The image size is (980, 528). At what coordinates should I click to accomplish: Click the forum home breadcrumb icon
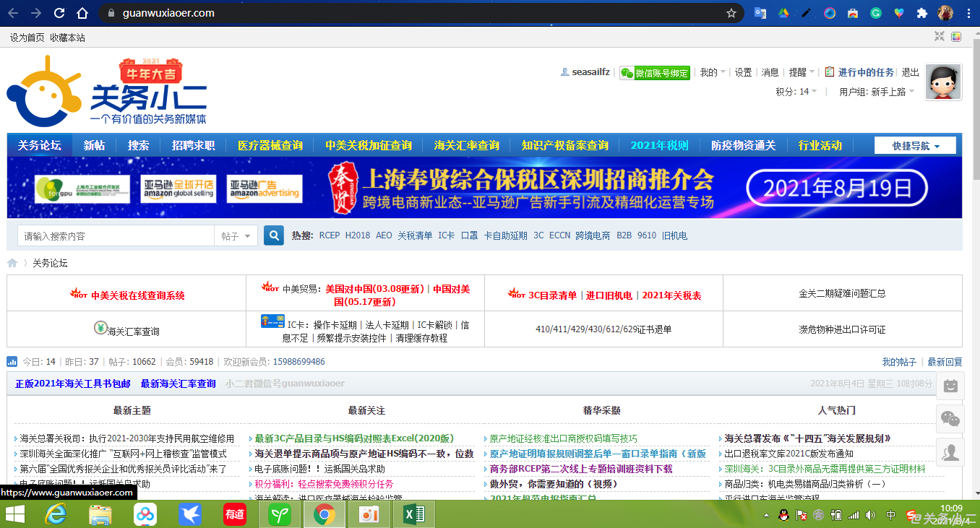(12, 263)
